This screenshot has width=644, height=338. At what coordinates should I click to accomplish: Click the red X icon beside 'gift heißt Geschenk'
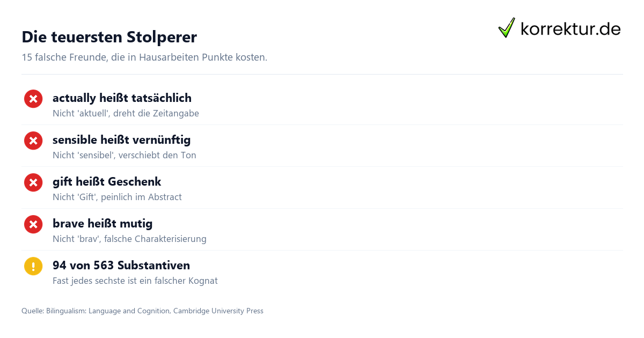(x=33, y=182)
